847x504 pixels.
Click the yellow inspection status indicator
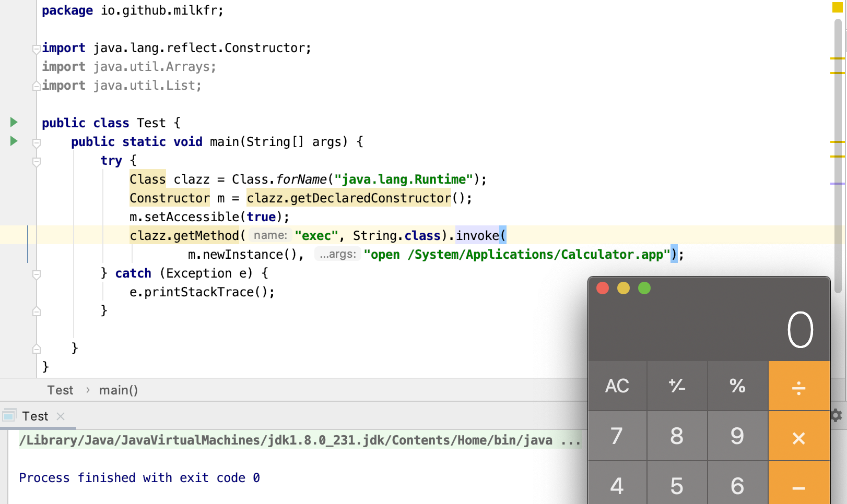pyautogui.click(x=837, y=7)
